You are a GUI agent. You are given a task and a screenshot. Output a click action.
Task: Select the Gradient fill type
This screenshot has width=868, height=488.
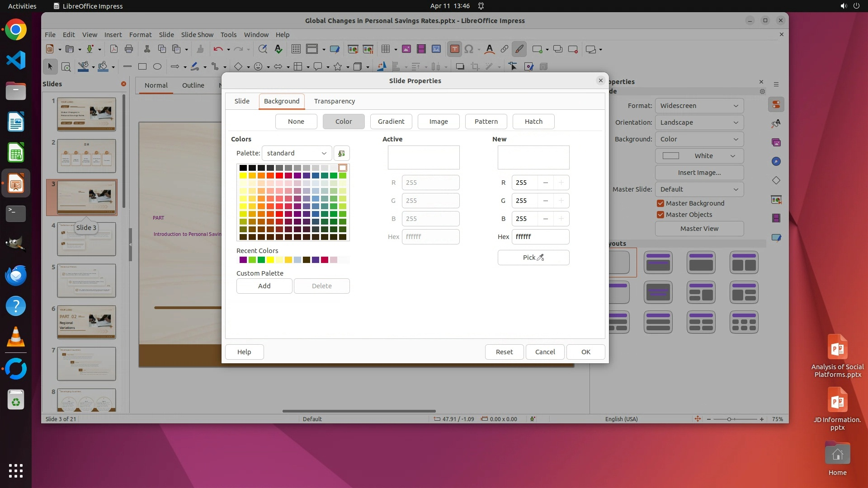391,122
